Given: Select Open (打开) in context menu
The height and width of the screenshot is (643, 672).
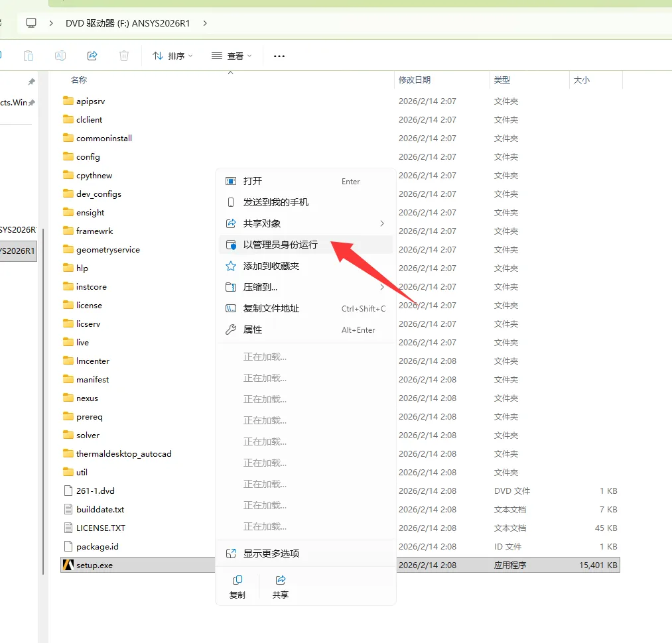Looking at the screenshot, I should [306, 181].
